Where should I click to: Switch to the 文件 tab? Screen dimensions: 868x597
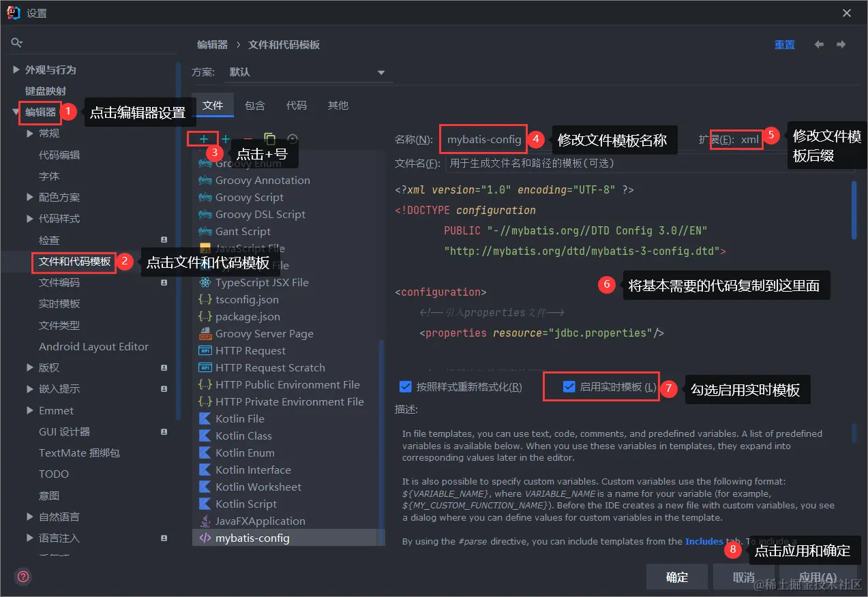[213, 105]
